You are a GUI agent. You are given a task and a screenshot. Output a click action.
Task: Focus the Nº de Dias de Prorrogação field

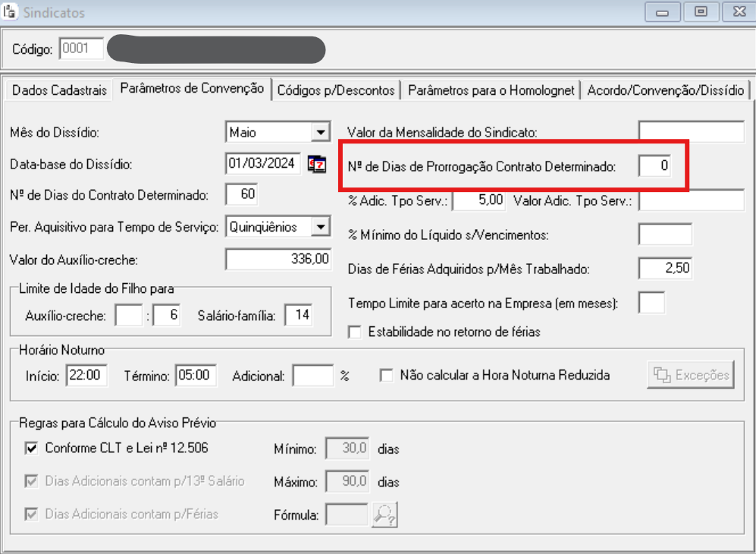coord(654,165)
